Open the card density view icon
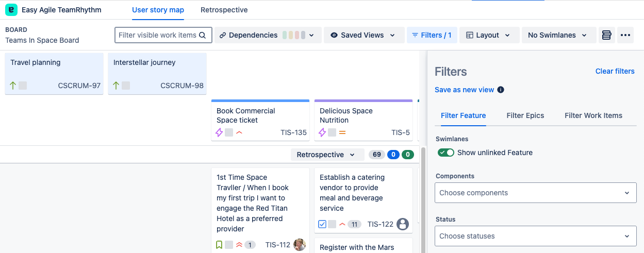Image resolution: width=644 pixels, height=253 pixels. [x=606, y=35]
